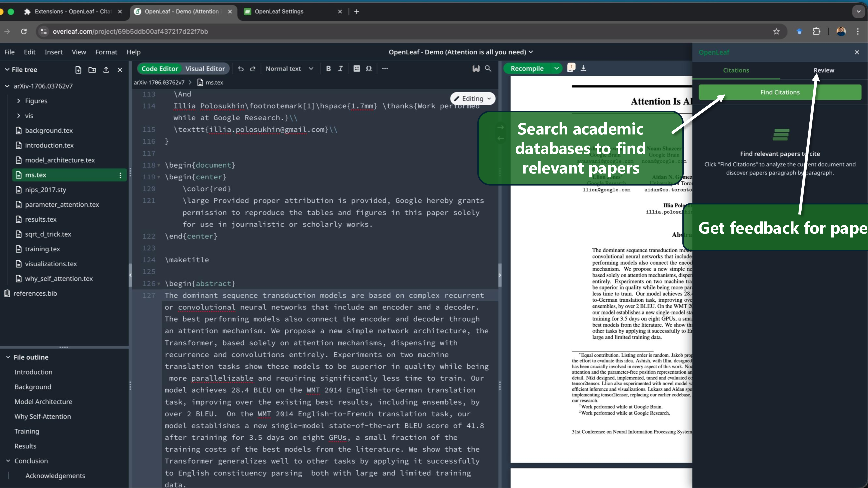Redo the last edit in the editor
This screenshot has height=488, width=868.
(x=252, y=69)
